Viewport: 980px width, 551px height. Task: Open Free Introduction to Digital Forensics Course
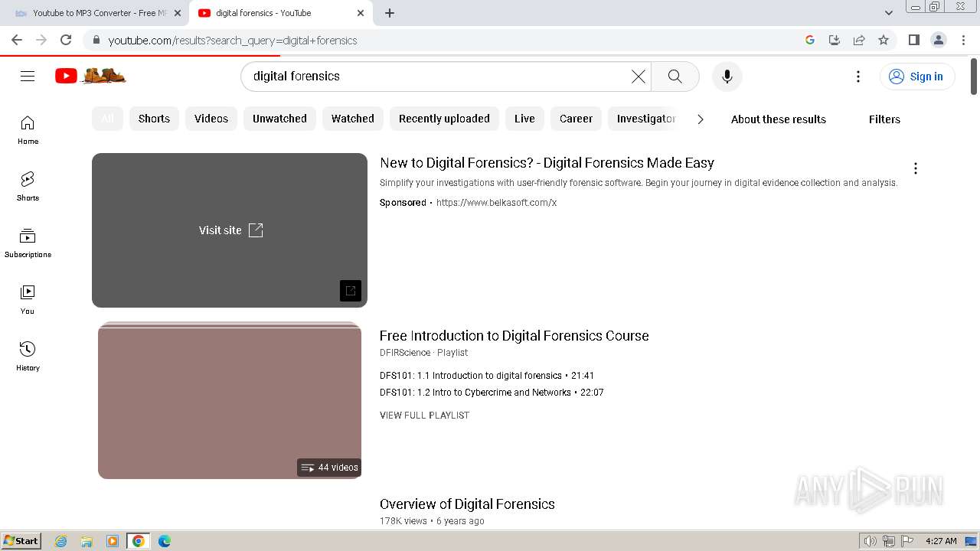pos(514,336)
